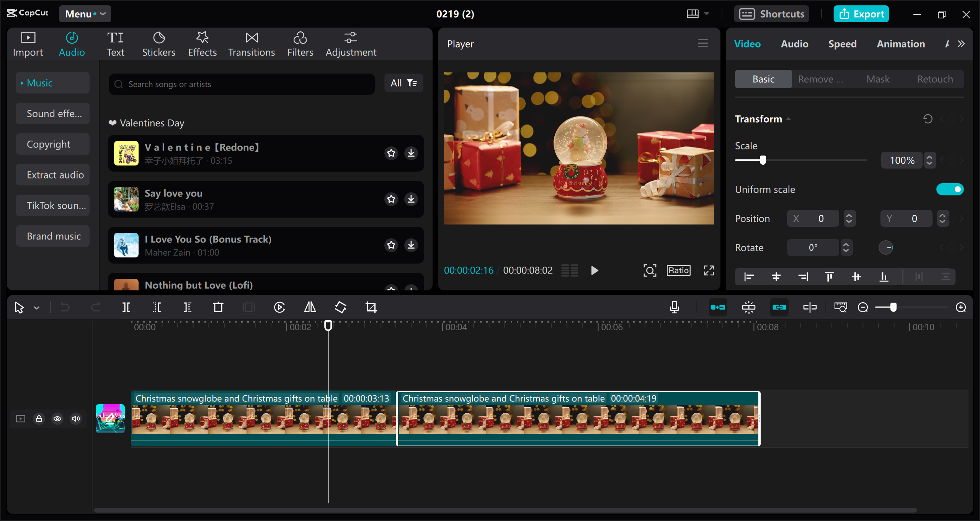
Task: Select the Stickers panel
Action: (x=158, y=43)
